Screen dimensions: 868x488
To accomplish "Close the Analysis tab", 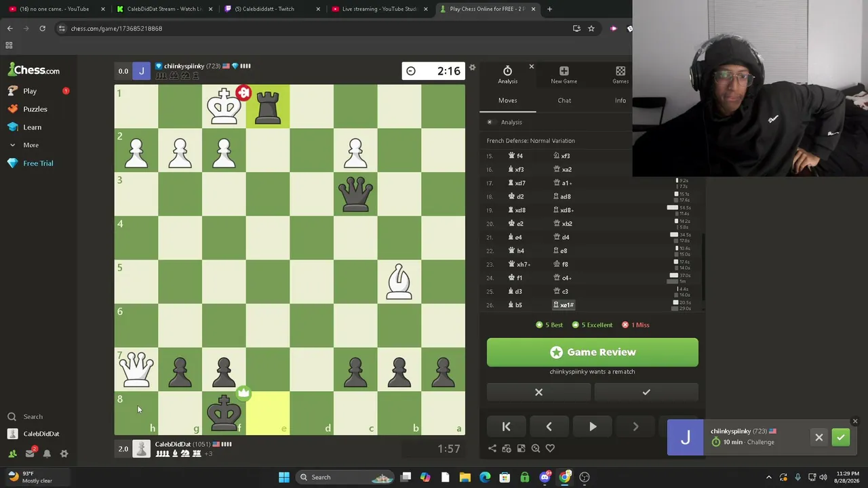I will click(x=532, y=66).
